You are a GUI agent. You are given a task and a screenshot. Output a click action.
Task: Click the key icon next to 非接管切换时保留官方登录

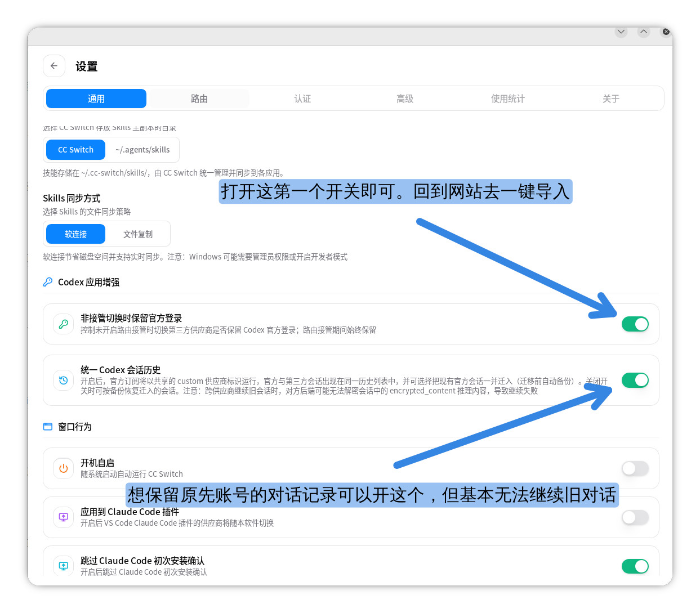point(64,324)
